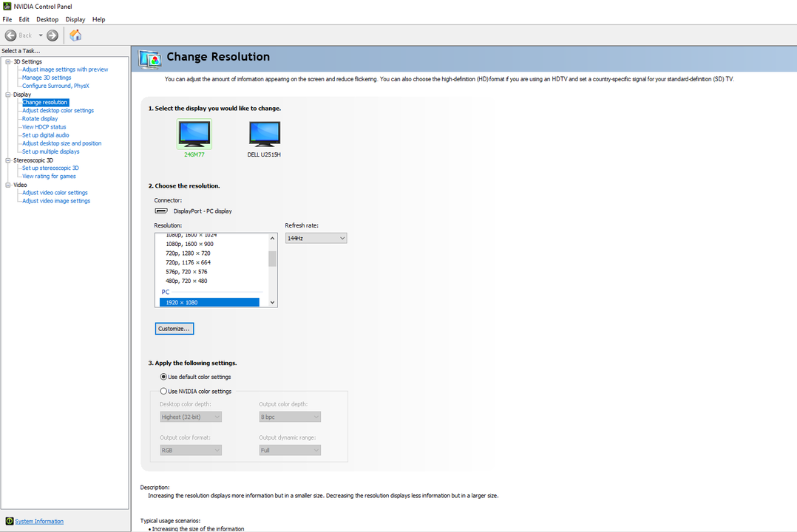This screenshot has height=532, width=797.
Task: Click the Back button label
Action: (25, 35)
